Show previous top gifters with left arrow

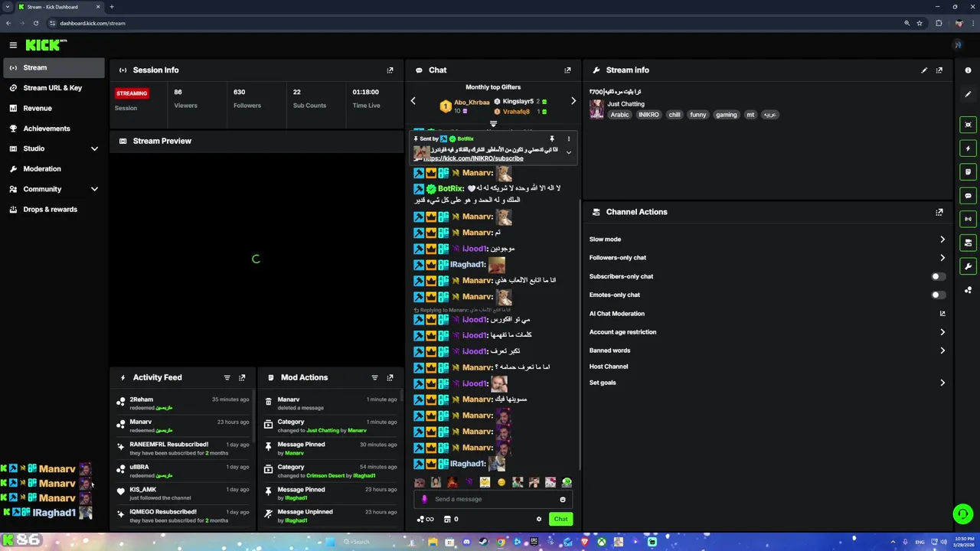[x=413, y=101]
